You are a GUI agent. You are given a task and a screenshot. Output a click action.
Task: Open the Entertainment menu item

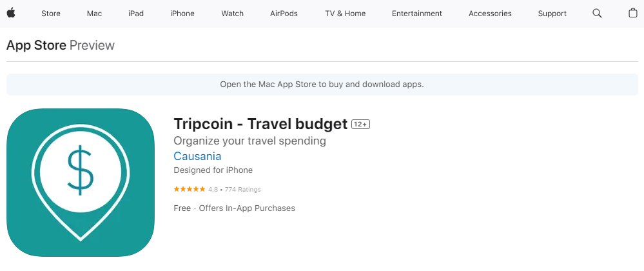click(x=417, y=14)
